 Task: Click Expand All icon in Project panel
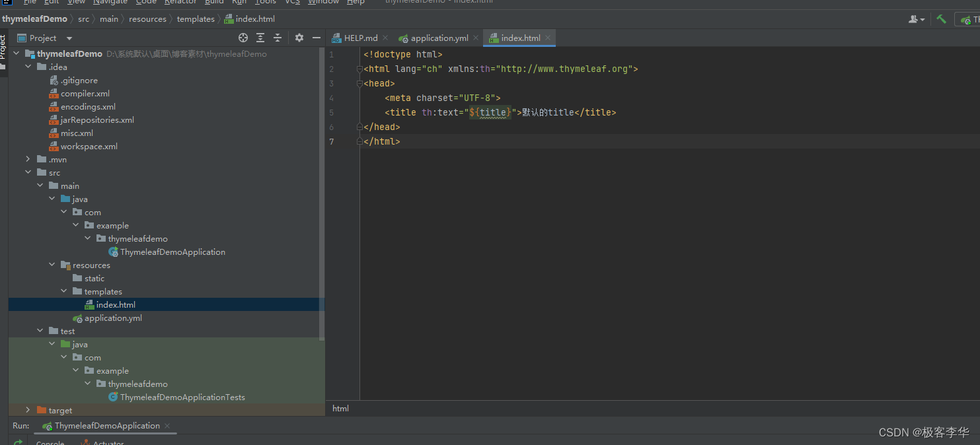pyautogui.click(x=260, y=38)
